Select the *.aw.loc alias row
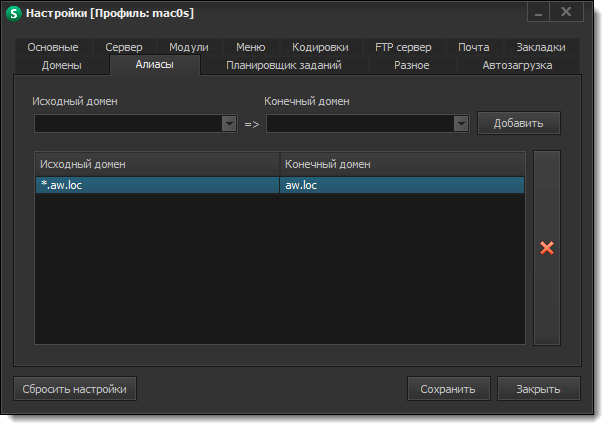 (x=157, y=185)
